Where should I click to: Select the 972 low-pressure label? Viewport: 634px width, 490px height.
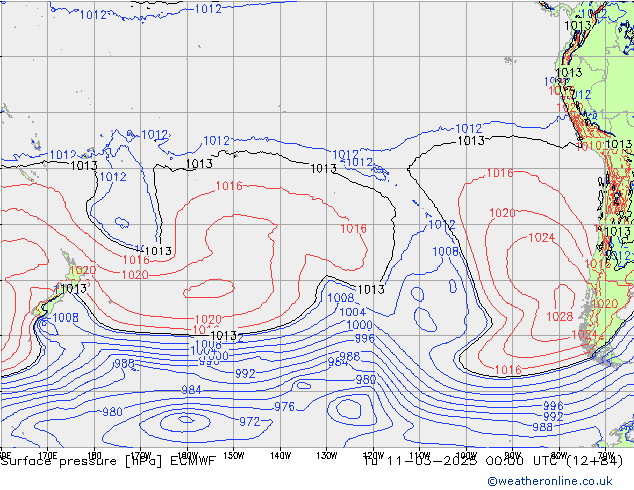tap(249, 422)
